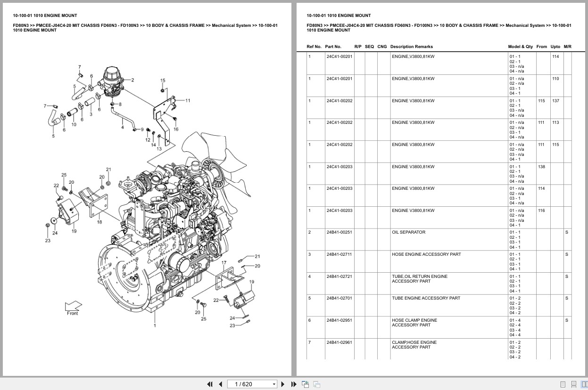Select part number 24B41-02961
The width and height of the screenshot is (588, 390).
(339, 342)
